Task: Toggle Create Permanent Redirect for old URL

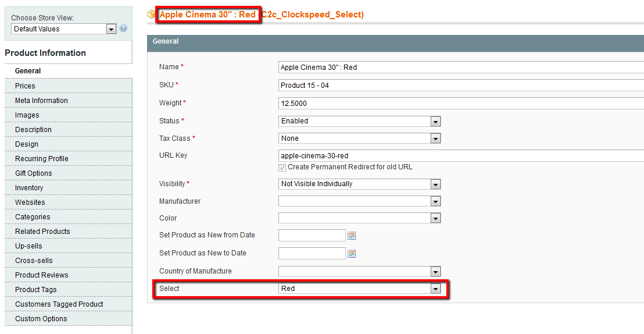Action: pyautogui.click(x=282, y=168)
